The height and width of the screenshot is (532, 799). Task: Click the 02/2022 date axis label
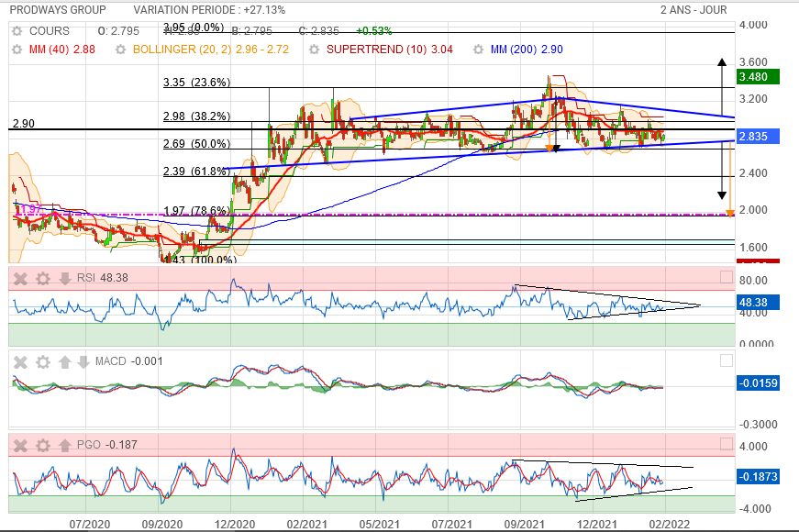(x=669, y=524)
